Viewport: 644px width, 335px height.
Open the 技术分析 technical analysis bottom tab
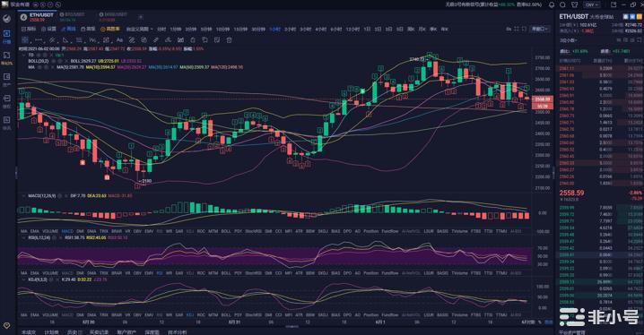click(177, 331)
